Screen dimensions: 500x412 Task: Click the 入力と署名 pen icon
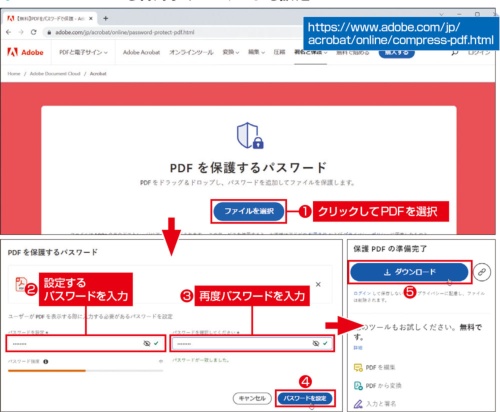tap(358, 404)
